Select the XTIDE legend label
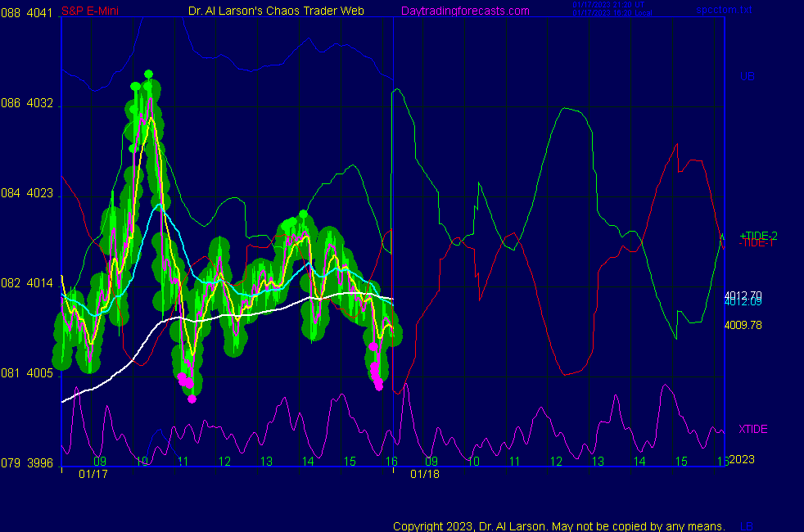 [752, 429]
